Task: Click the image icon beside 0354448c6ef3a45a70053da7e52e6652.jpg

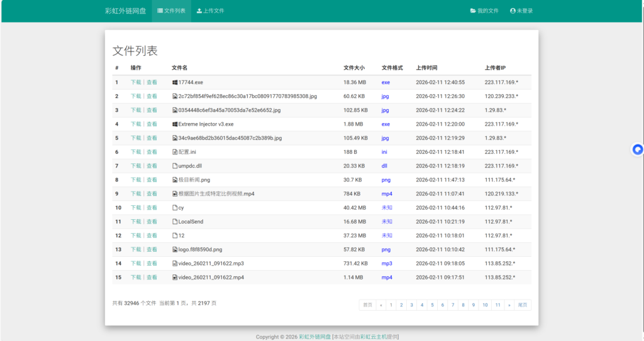Action: (175, 111)
